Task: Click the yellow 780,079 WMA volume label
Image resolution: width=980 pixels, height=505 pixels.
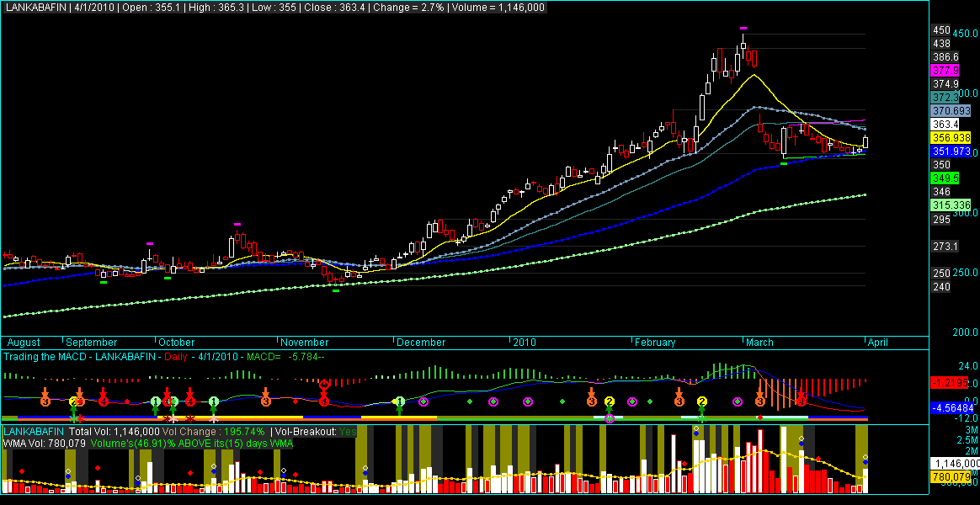Action: pos(947,477)
